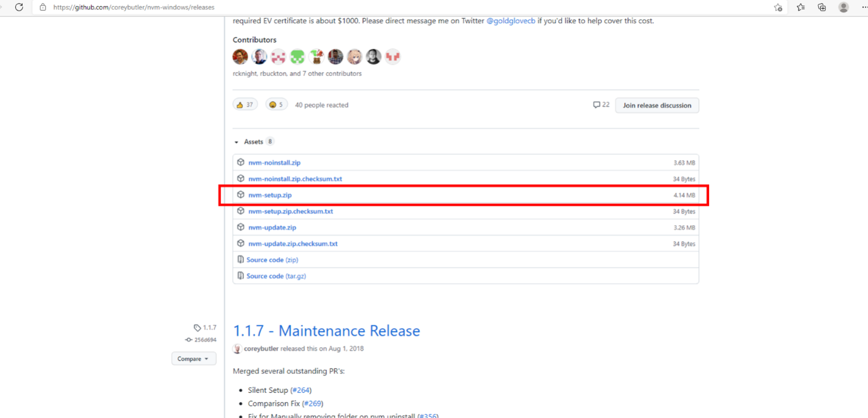
Task: Click package icon beside nvm-update.zip.checksum.txt
Action: coord(241,243)
